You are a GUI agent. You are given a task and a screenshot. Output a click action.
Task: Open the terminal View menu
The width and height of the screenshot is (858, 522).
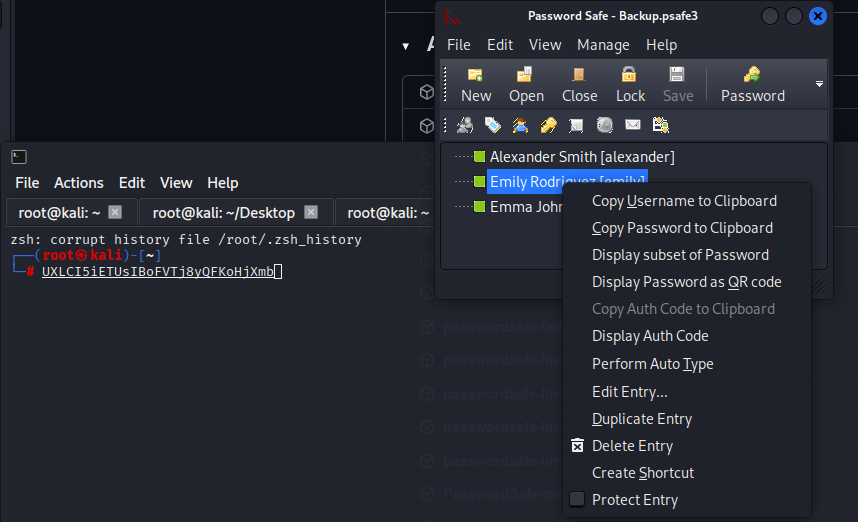point(176,183)
